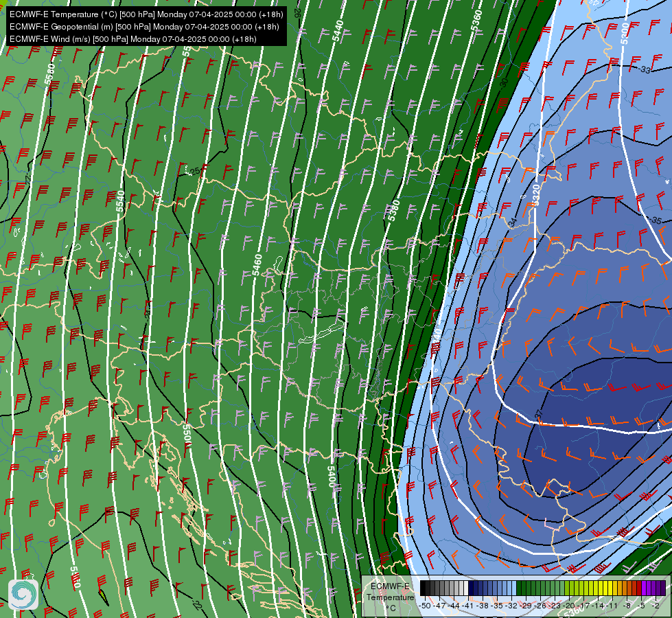Screen dimensions: 672x618
Task: Click the -20 legend scale value
Action: click(569, 606)
